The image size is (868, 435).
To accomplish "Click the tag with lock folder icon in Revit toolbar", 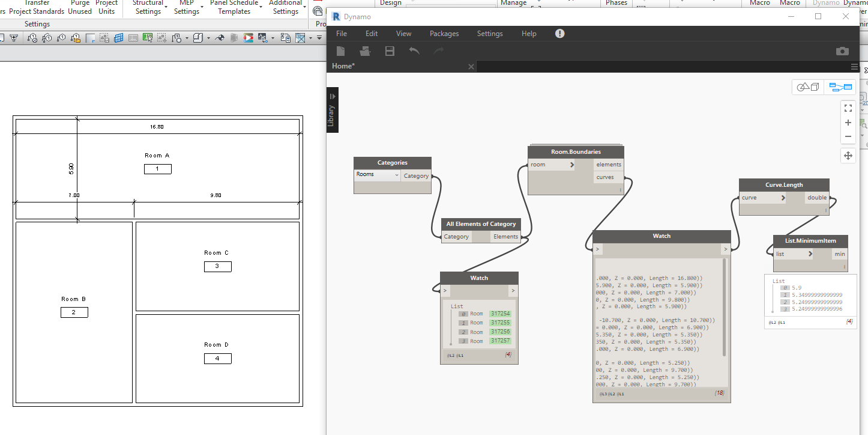I will (76, 38).
